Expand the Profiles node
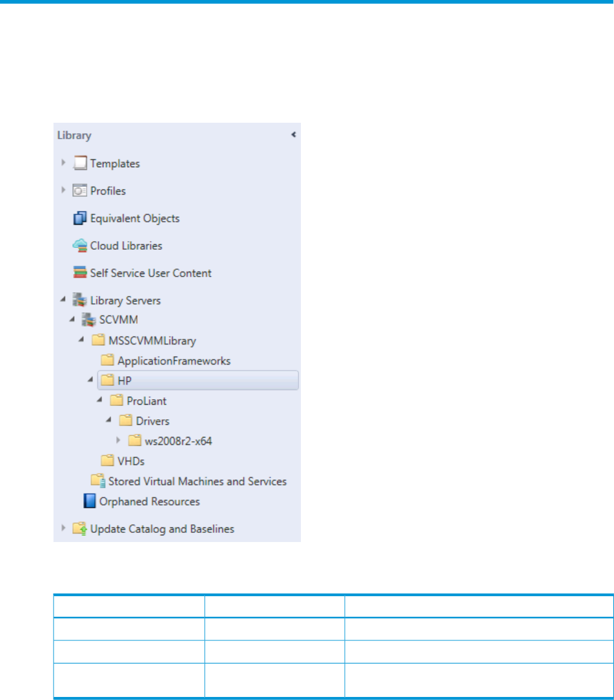 point(63,190)
